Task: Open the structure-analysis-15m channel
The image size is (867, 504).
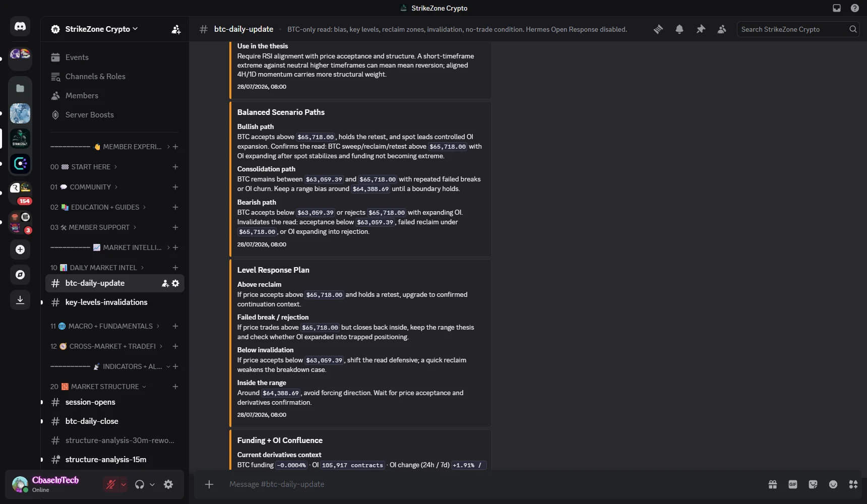Action: click(x=114, y=460)
